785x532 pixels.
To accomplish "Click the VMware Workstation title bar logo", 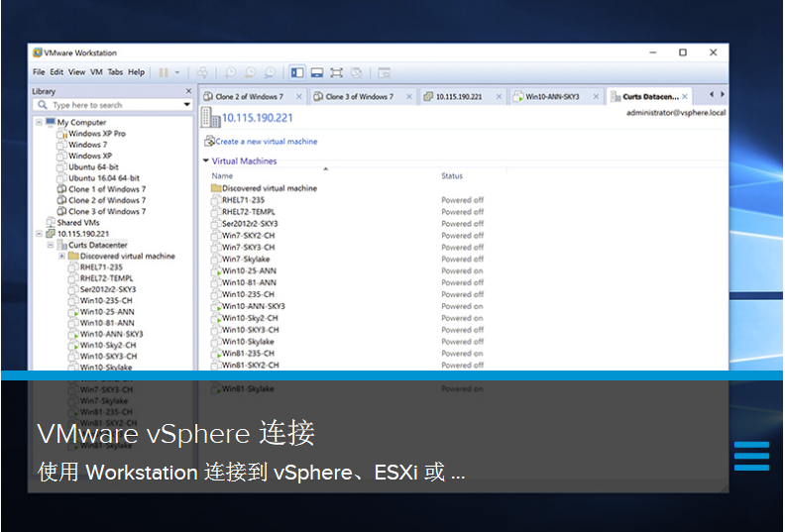I will (37, 53).
